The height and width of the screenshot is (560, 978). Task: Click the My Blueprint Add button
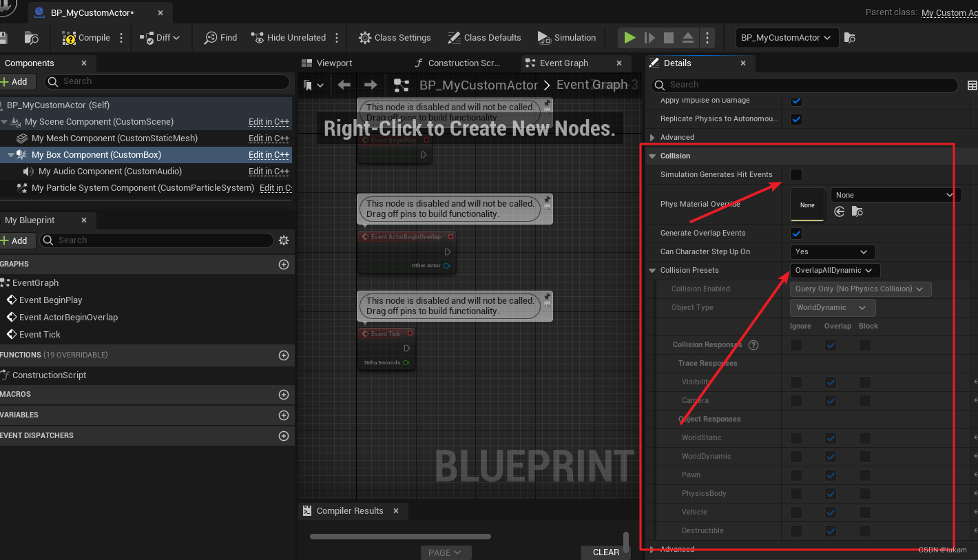(14, 240)
